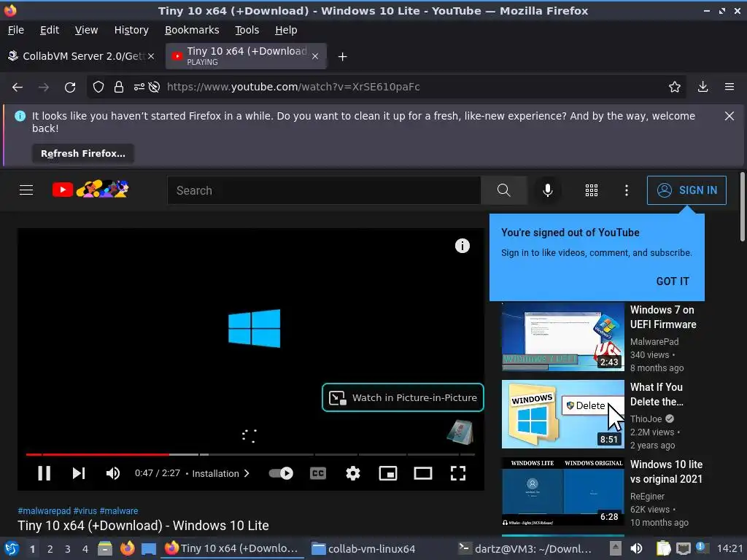Switch to workspace 2 in the taskbar
The width and height of the screenshot is (747, 560).
tap(50, 549)
